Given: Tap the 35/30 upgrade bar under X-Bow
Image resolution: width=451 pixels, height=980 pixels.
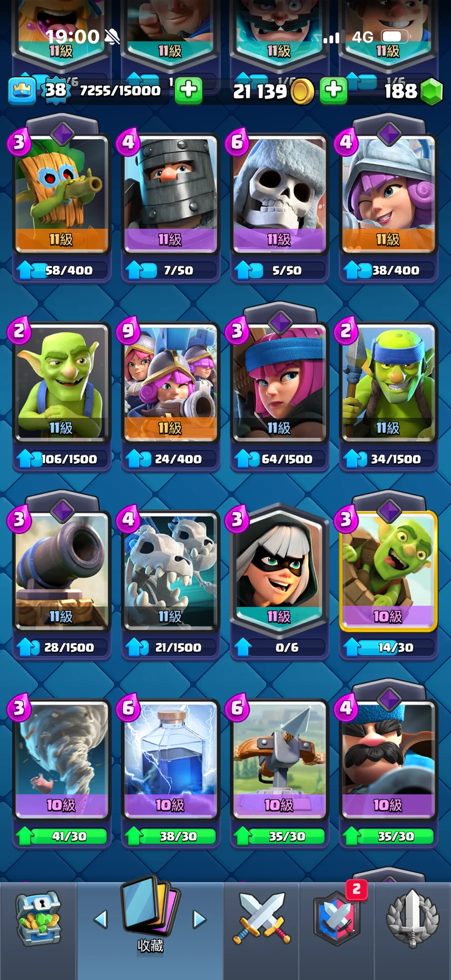Looking at the screenshot, I should (279, 836).
